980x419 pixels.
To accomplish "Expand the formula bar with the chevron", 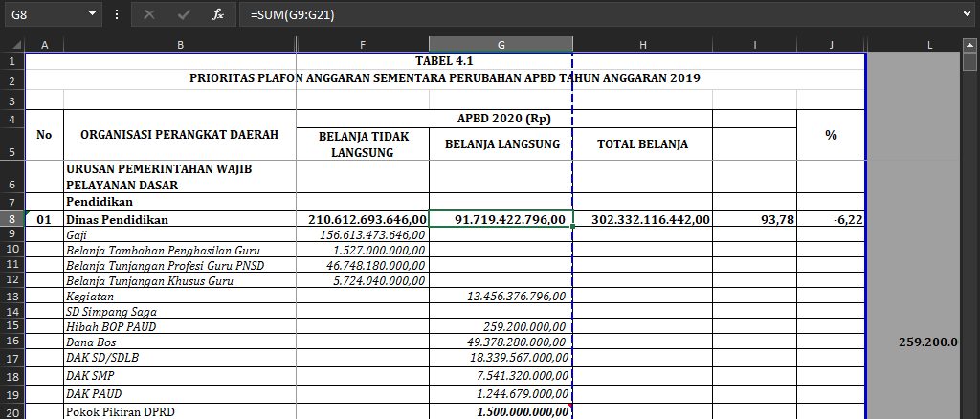I will pos(968,14).
